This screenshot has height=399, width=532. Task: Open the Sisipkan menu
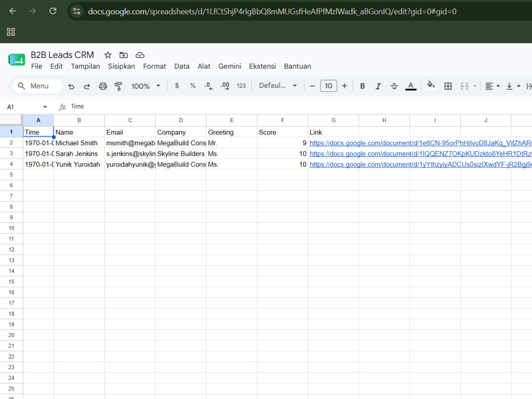tap(121, 66)
